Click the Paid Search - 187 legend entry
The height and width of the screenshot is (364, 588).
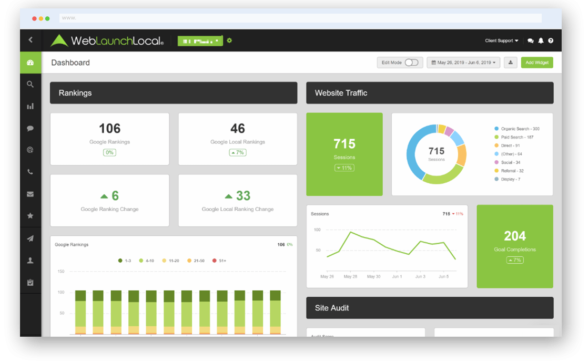(514, 137)
